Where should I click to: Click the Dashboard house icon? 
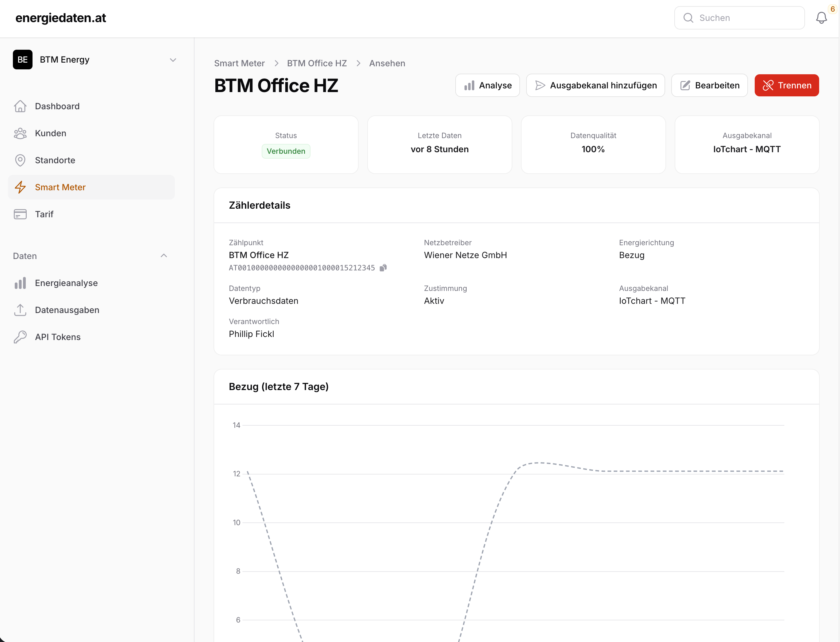(20, 106)
